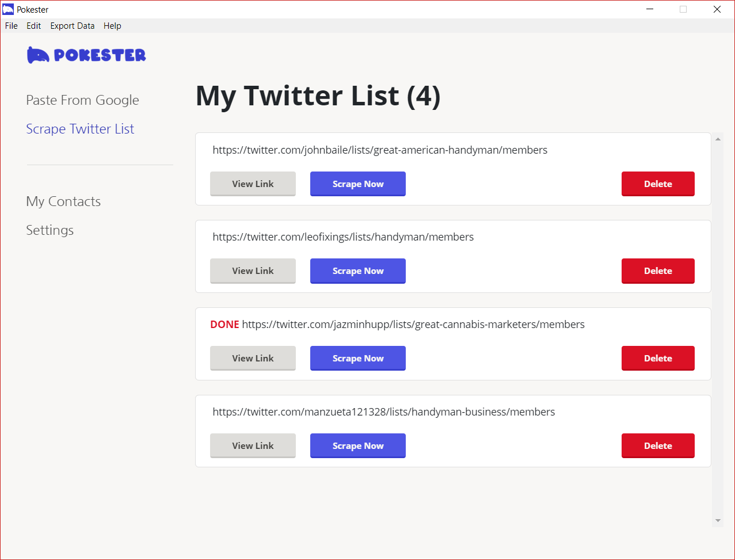Click the Pokester app icon in title bar
735x560 pixels.
tap(8, 9)
